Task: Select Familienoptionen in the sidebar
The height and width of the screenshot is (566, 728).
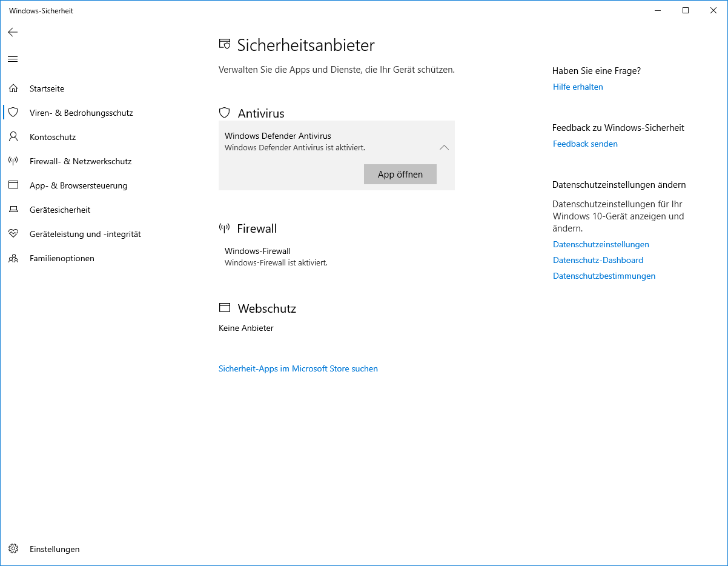Action: point(62,258)
